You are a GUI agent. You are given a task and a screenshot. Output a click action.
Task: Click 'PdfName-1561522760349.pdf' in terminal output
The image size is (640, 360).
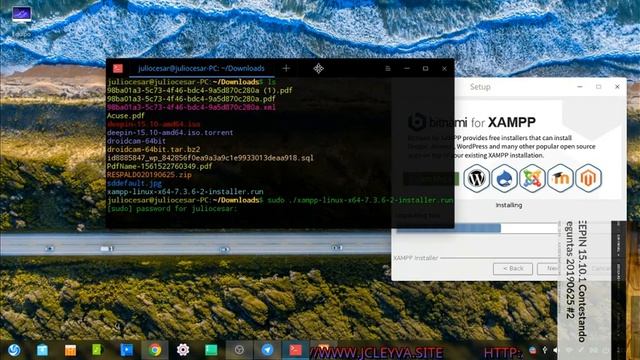pyautogui.click(x=159, y=167)
